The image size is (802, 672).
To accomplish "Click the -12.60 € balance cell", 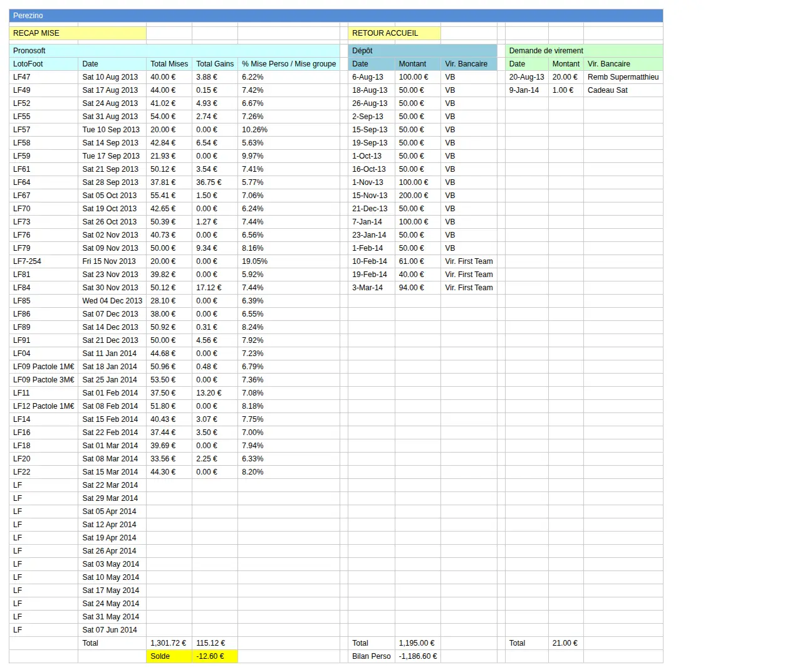I will (x=215, y=656).
